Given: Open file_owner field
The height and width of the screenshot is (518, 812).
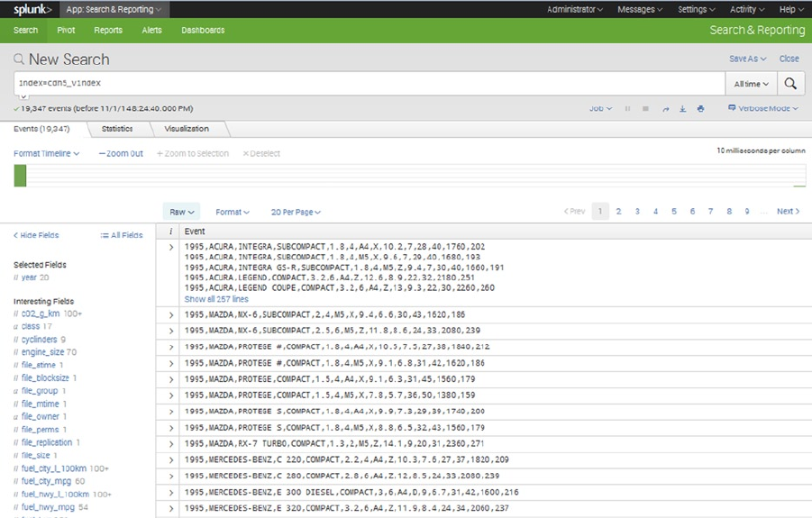Looking at the screenshot, I should pyautogui.click(x=41, y=416).
